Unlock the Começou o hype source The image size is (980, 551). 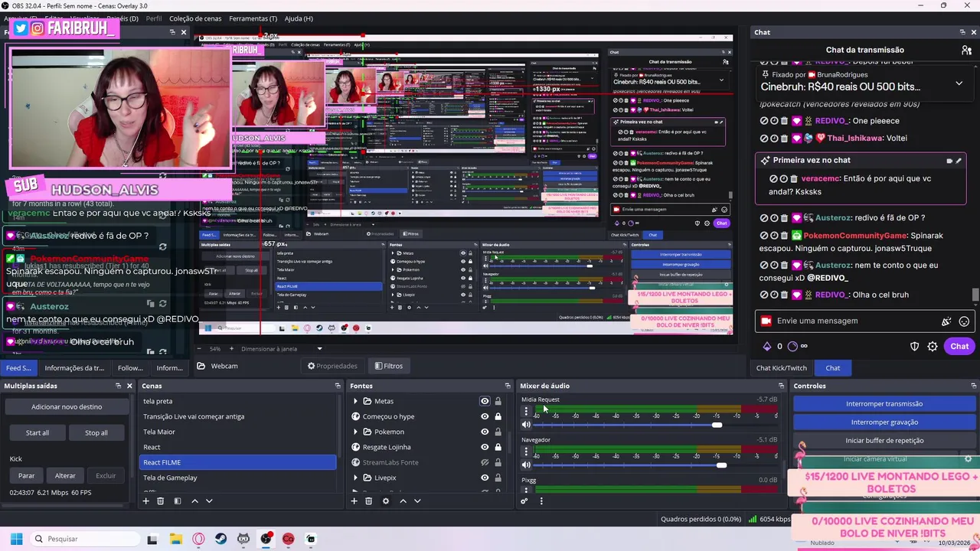click(498, 416)
